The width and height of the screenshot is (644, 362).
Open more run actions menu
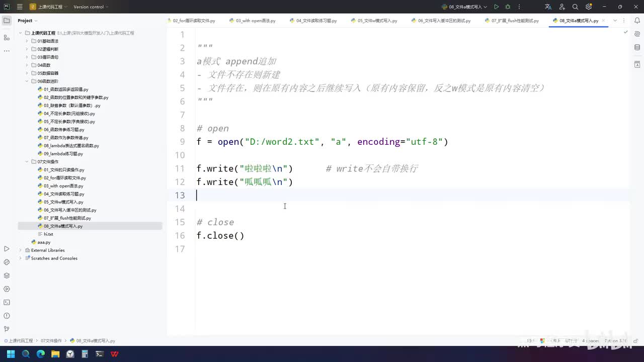coord(519,7)
